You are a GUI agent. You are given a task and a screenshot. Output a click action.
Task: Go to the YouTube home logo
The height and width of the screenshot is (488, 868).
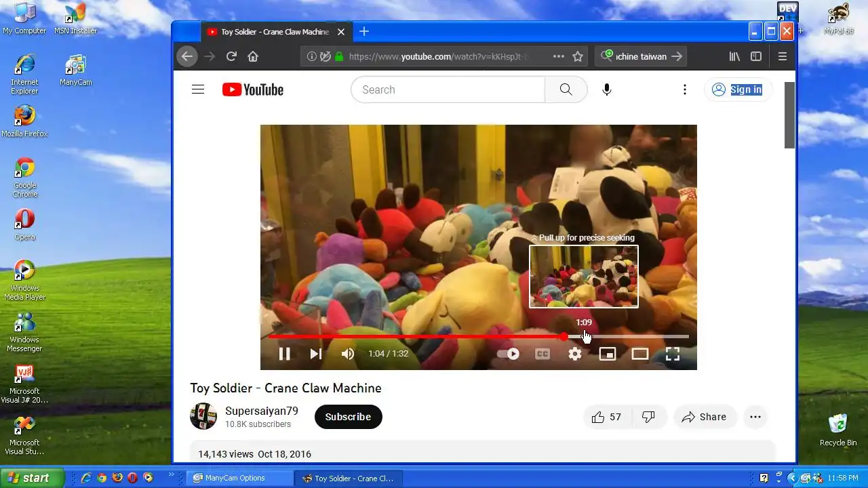click(253, 89)
